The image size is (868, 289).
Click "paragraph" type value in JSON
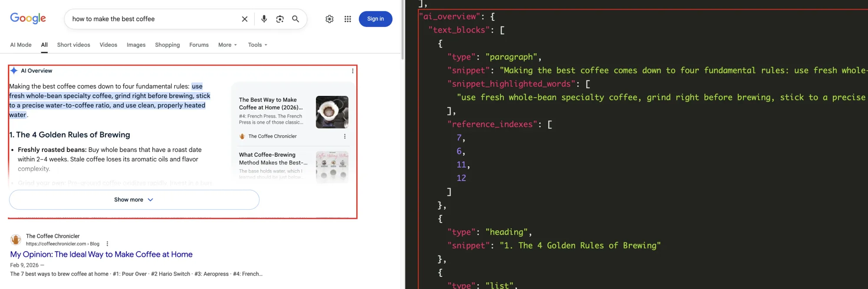coord(511,57)
